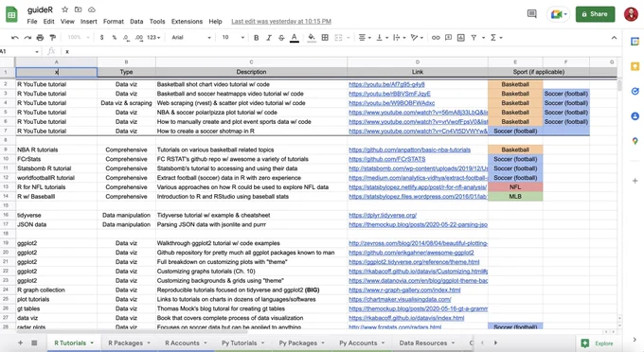Click the Print icon
Screen dimensions: 644x352
(x=40, y=38)
